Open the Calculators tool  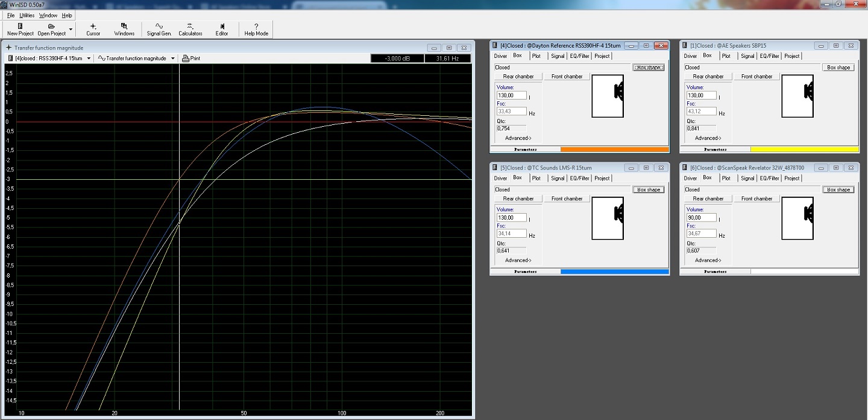[190, 30]
